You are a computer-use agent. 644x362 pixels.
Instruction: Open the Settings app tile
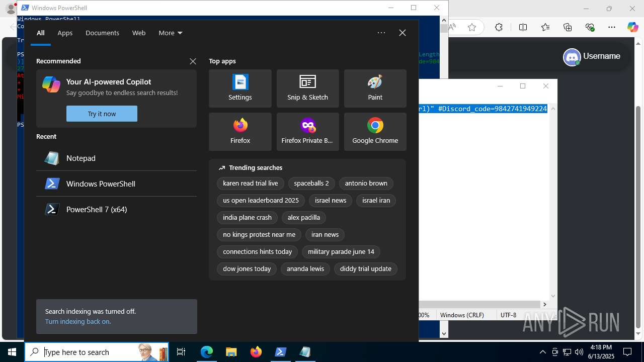pos(240,88)
